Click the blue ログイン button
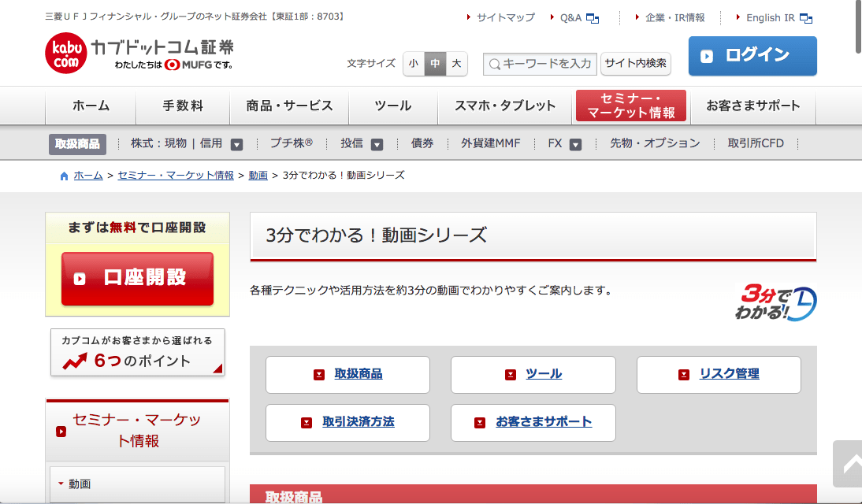Viewport: 862px width, 504px height. (x=752, y=56)
